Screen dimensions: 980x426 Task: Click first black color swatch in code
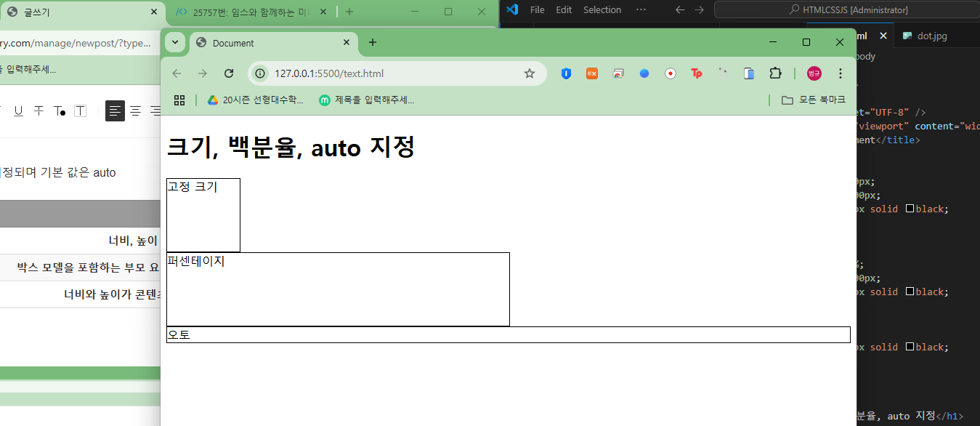coord(910,209)
